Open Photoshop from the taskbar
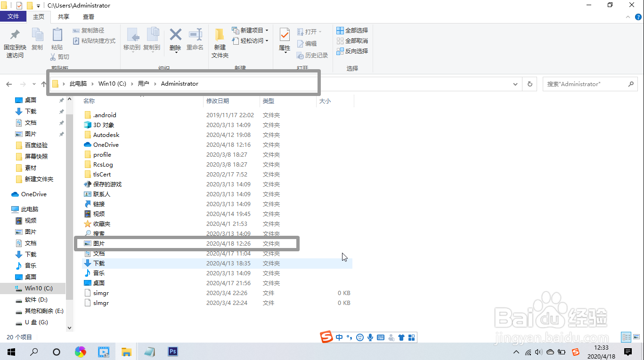The width and height of the screenshot is (644, 360). (x=172, y=352)
